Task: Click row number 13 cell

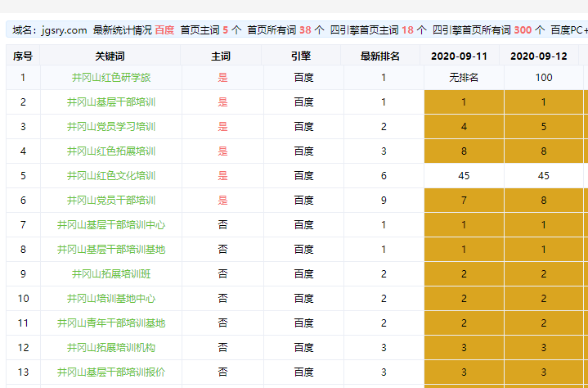Action: 23,372
